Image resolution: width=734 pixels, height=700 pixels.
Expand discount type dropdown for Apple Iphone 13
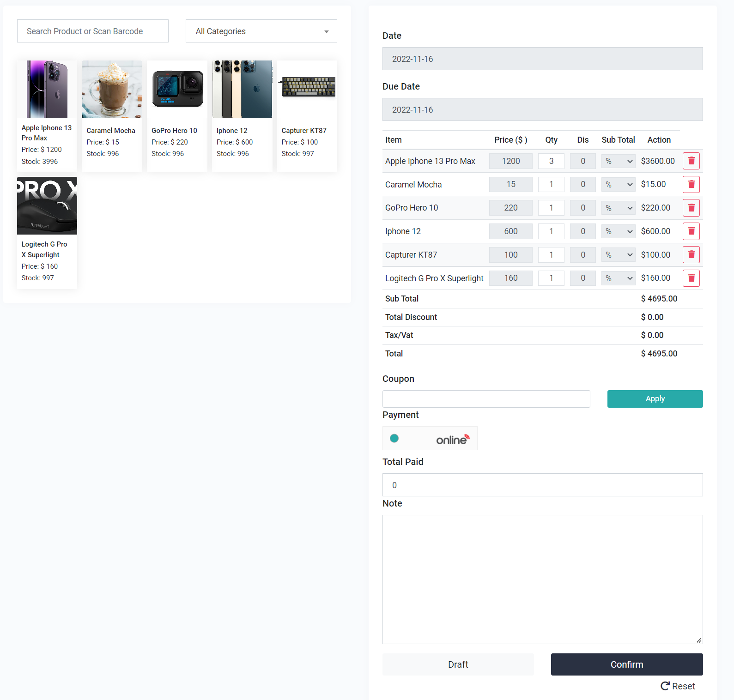pyautogui.click(x=618, y=161)
